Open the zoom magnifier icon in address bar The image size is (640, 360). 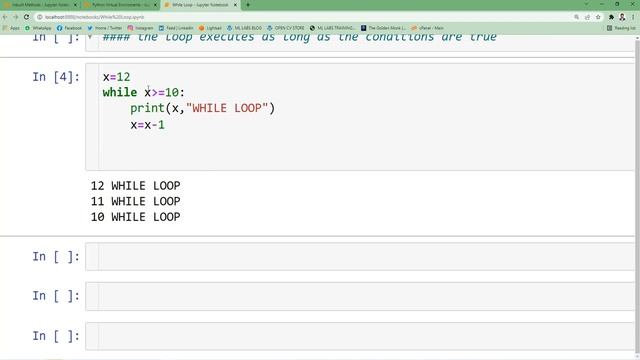[576, 17]
